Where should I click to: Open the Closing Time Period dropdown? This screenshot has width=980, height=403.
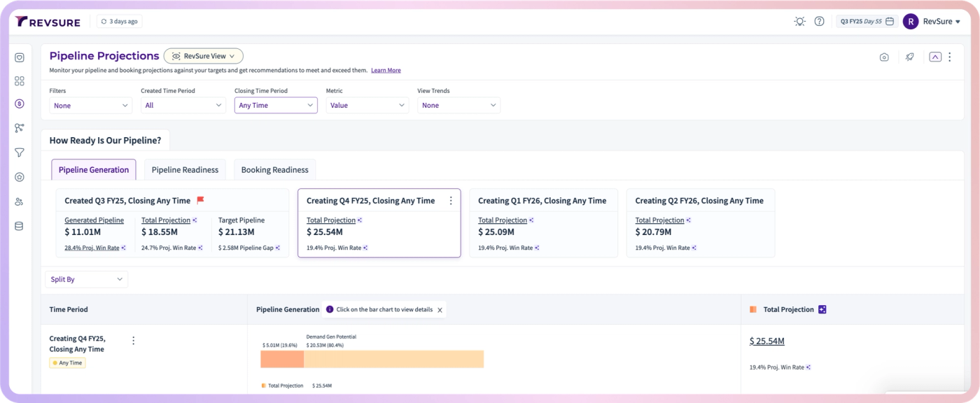coord(276,105)
